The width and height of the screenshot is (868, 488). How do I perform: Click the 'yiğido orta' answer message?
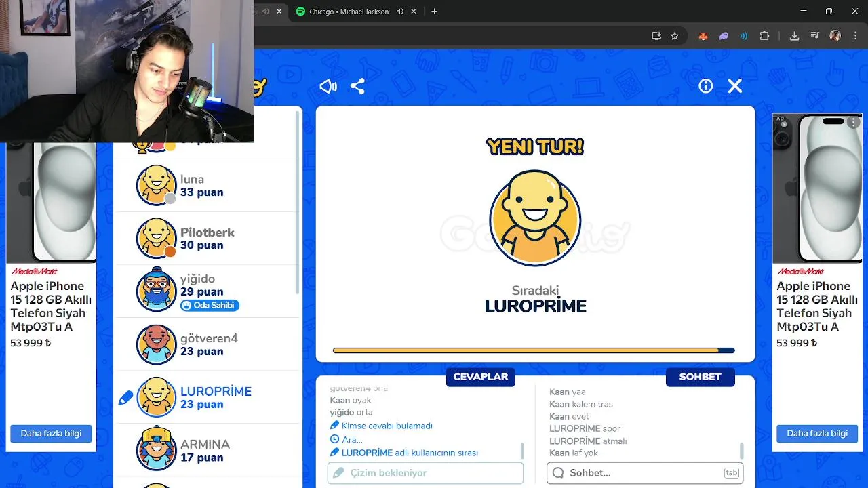[351, 412]
